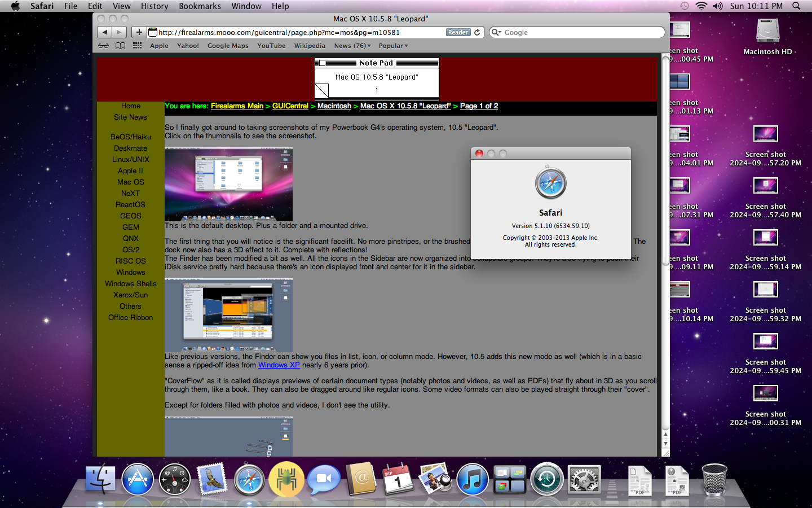The height and width of the screenshot is (508, 812).
Task: Open the File menu
Action: click(x=71, y=6)
